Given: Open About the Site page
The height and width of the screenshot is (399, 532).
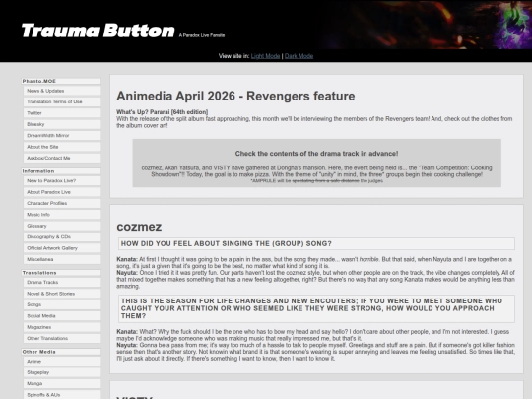Looking at the screenshot, I should [62, 147].
